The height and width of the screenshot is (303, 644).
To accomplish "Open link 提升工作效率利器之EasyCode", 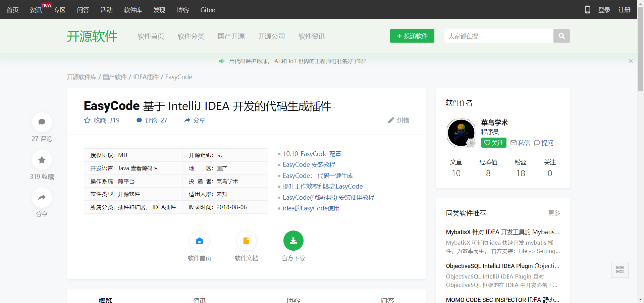I will point(323,186).
